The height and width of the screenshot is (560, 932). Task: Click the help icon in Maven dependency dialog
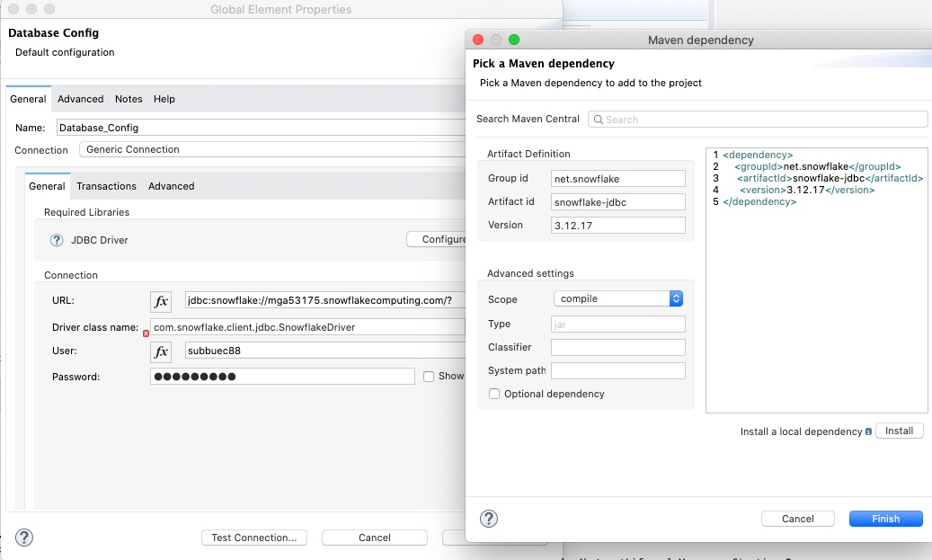pyautogui.click(x=489, y=519)
